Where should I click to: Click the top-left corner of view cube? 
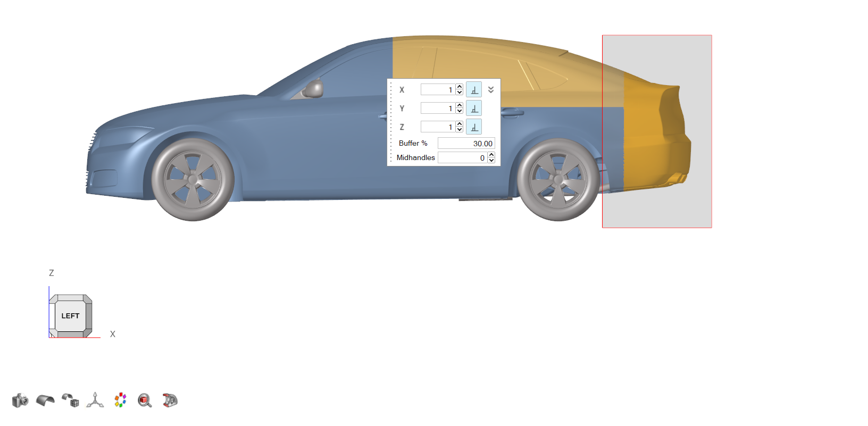click(x=53, y=298)
